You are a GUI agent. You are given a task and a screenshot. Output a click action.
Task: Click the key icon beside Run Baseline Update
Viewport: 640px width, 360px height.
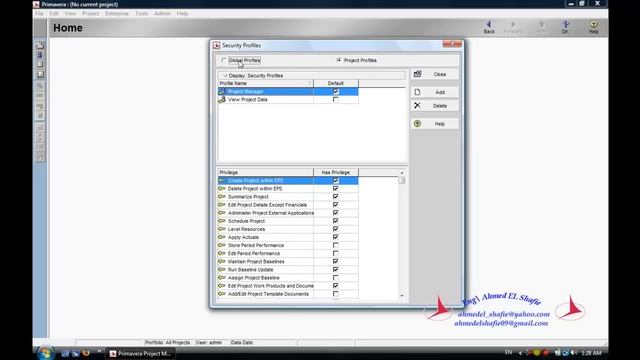[x=222, y=269]
